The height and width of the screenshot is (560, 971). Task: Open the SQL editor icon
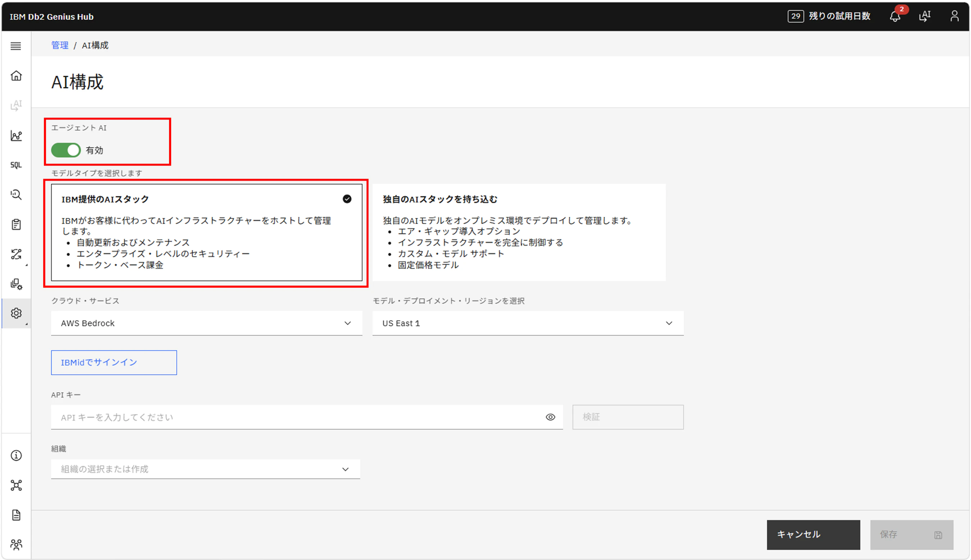click(x=16, y=165)
